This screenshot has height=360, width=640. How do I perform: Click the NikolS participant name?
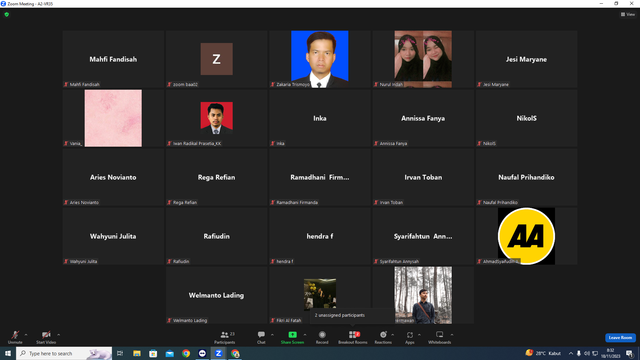click(526, 118)
